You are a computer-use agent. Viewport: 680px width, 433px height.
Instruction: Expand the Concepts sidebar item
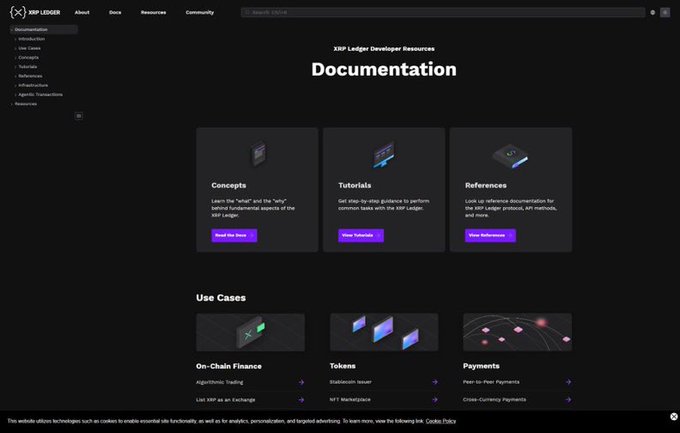click(x=28, y=57)
